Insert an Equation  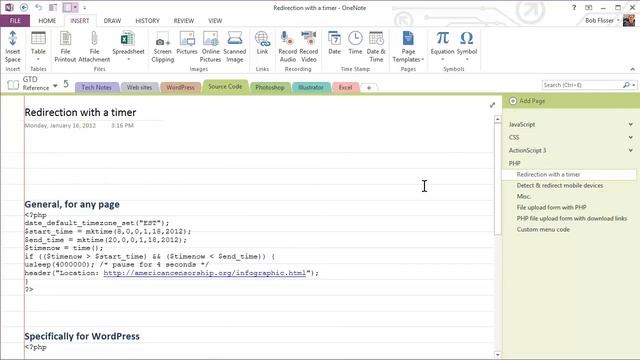pyautogui.click(x=442, y=46)
